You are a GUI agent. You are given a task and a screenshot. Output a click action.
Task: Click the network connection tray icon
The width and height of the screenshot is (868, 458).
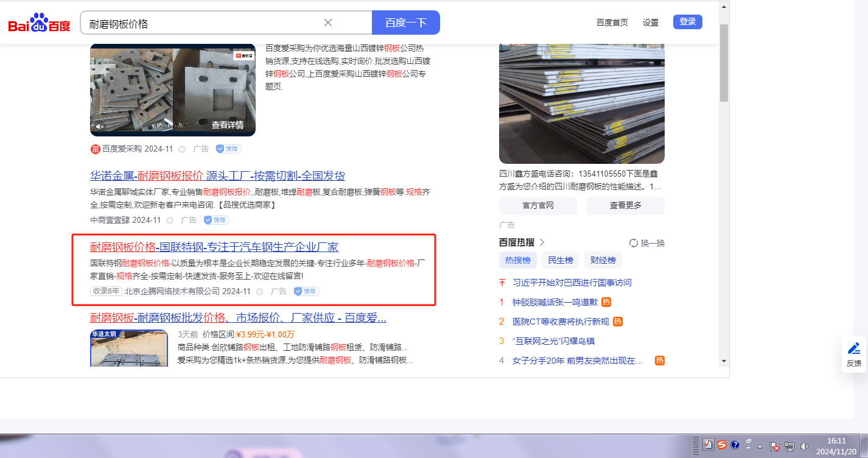tap(789, 446)
